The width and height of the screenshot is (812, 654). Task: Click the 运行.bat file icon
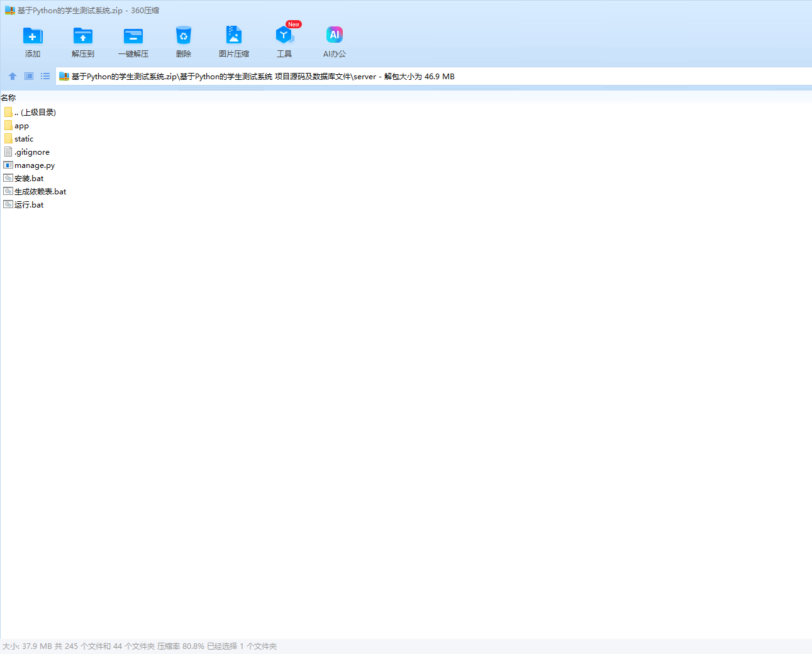pyautogui.click(x=8, y=204)
